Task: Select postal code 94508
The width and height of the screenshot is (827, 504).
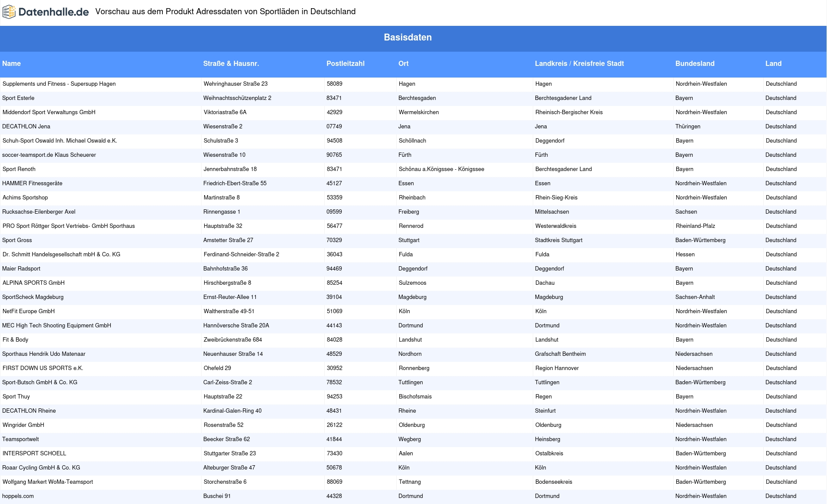Action: [x=335, y=141]
